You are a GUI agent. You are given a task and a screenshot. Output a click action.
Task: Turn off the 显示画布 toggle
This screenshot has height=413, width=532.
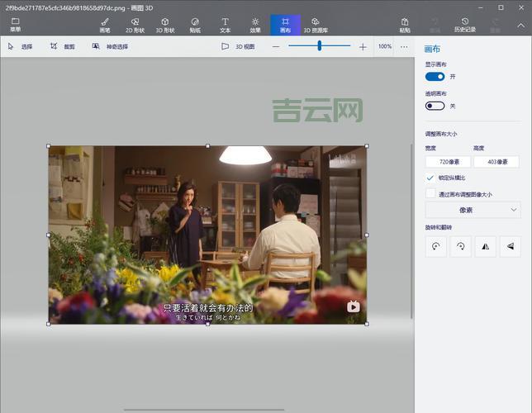(x=435, y=77)
